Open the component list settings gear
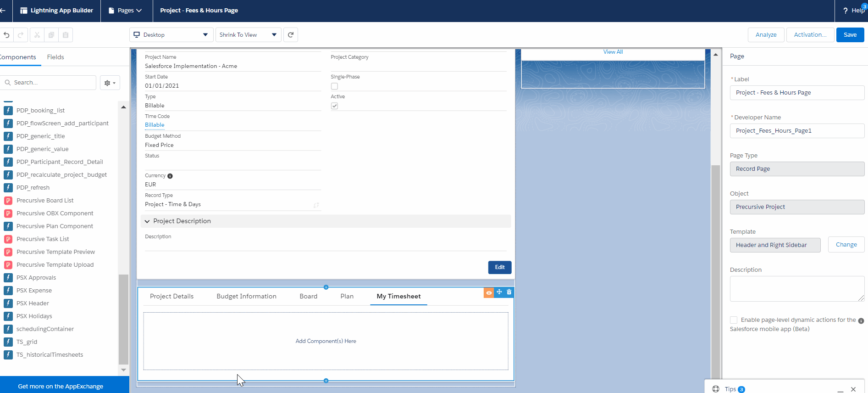 click(110, 83)
